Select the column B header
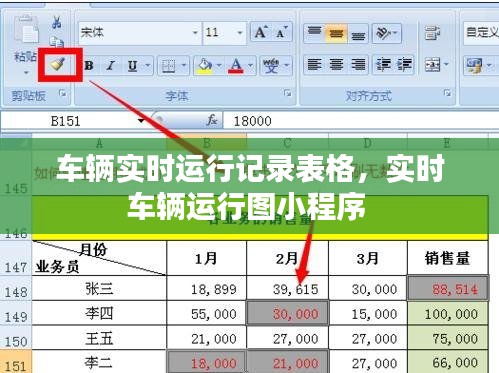 coord(207,144)
